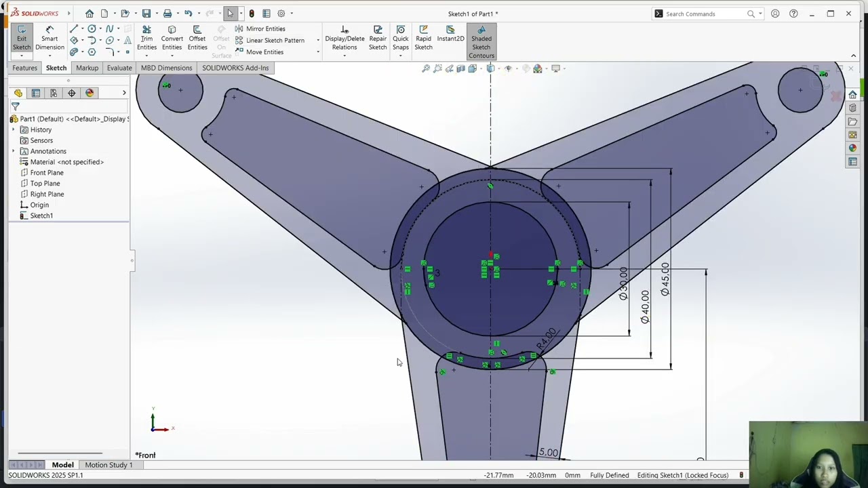Open the DisplayManager tab icon

90,93
